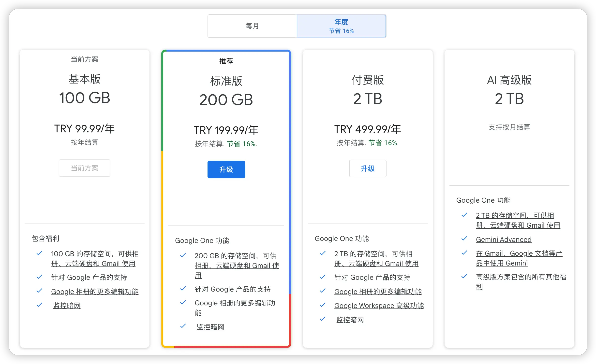The image size is (596, 364).
Task: Select the 年度 节省 16% billing tab
Action: tap(341, 26)
